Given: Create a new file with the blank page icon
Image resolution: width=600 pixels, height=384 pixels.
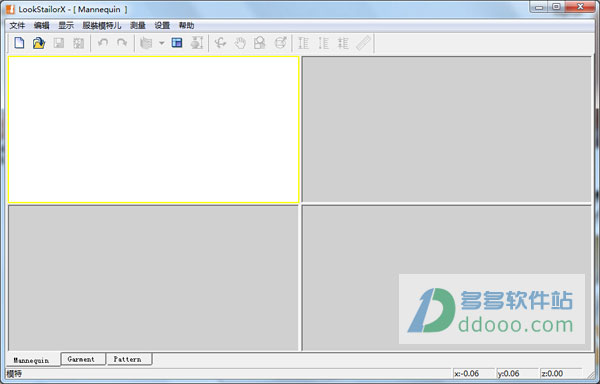Looking at the screenshot, I should point(19,43).
